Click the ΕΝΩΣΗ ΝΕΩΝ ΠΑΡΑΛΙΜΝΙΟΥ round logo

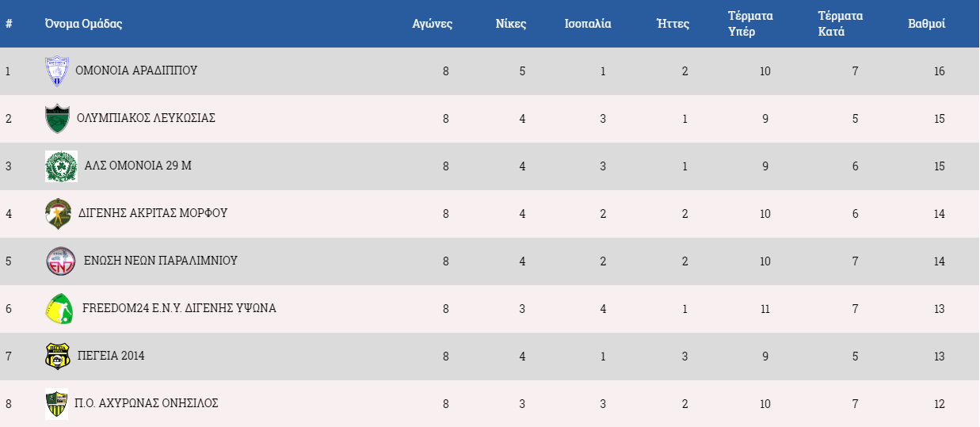61,261
